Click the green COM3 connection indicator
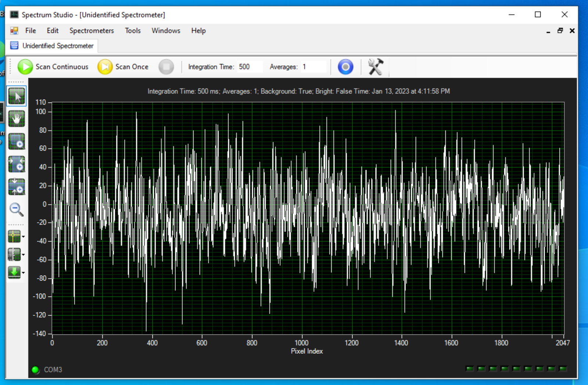This screenshot has width=588, height=385. pyautogui.click(x=36, y=370)
